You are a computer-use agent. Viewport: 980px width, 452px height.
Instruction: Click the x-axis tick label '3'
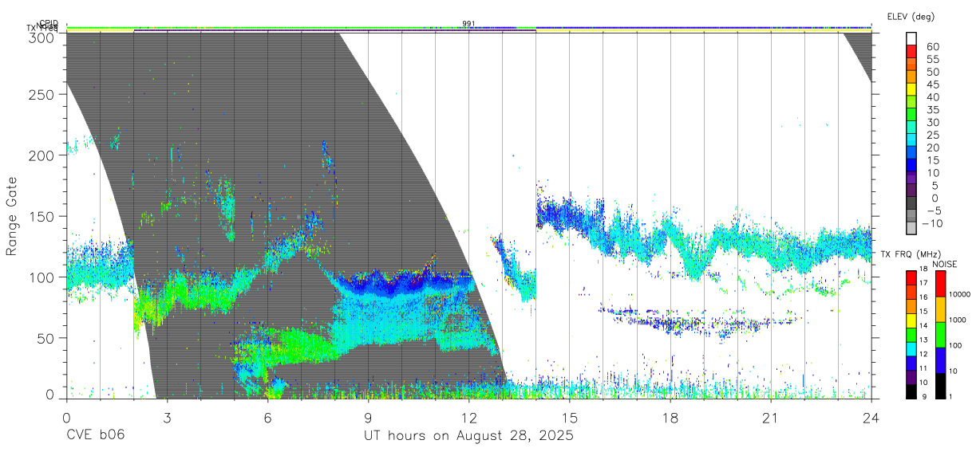point(167,417)
